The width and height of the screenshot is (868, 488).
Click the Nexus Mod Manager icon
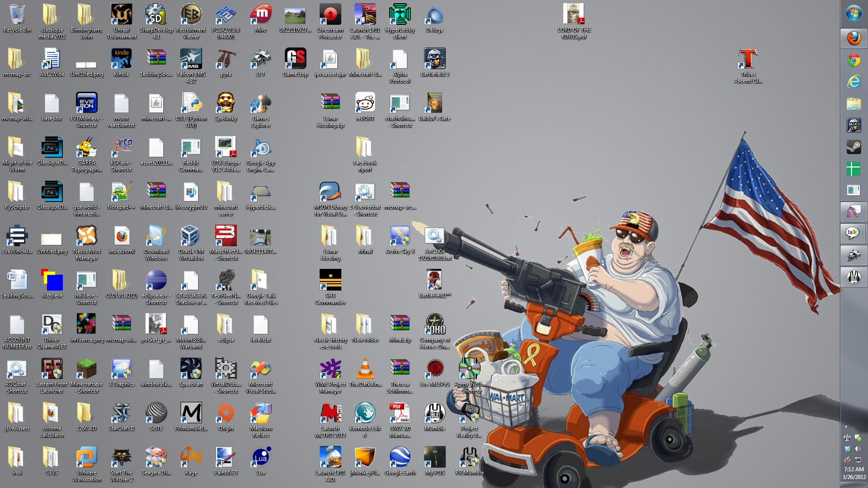(86, 243)
